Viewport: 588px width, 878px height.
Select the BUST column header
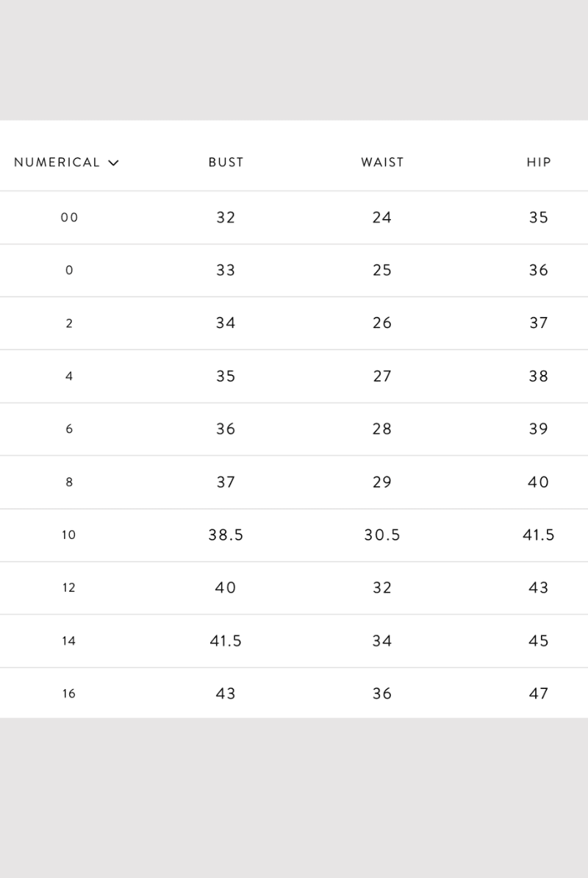[226, 163]
